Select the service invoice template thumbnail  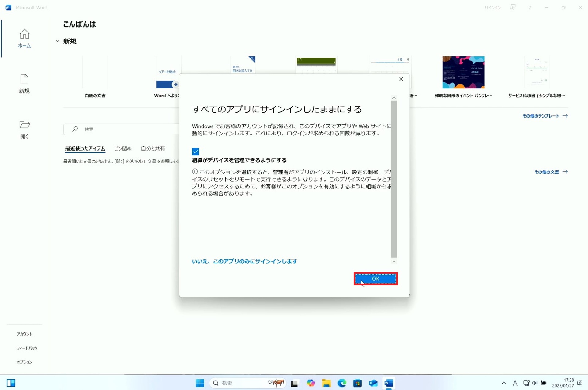[537, 73]
